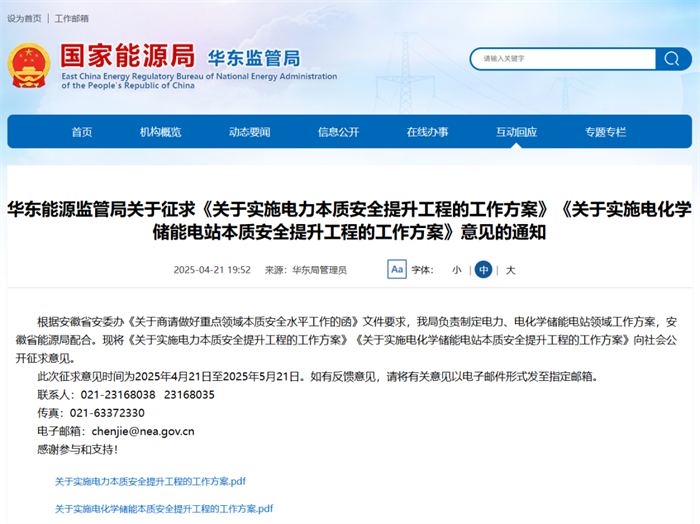
Task: Click the Aa font size icon
Action: tap(397, 269)
